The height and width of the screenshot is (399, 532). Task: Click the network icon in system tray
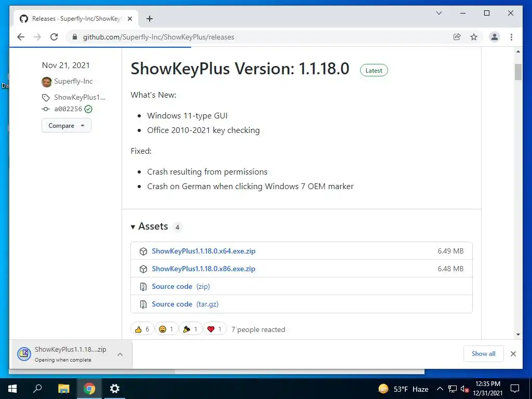coord(453,389)
